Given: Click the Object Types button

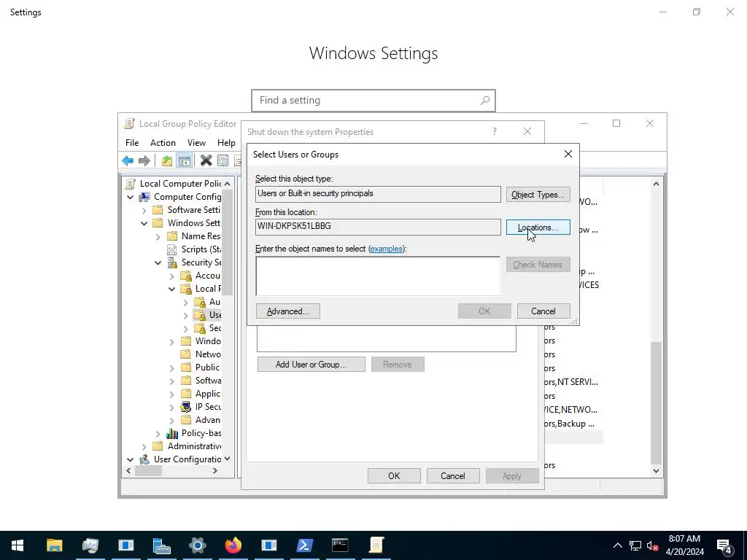Looking at the screenshot, I should [538, 195].
